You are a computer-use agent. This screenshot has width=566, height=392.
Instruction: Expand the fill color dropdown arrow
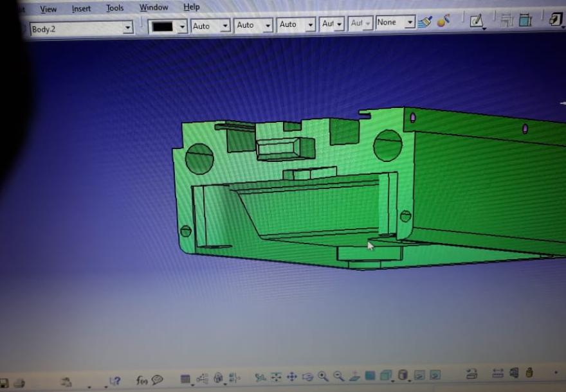(x=182, y=27)
